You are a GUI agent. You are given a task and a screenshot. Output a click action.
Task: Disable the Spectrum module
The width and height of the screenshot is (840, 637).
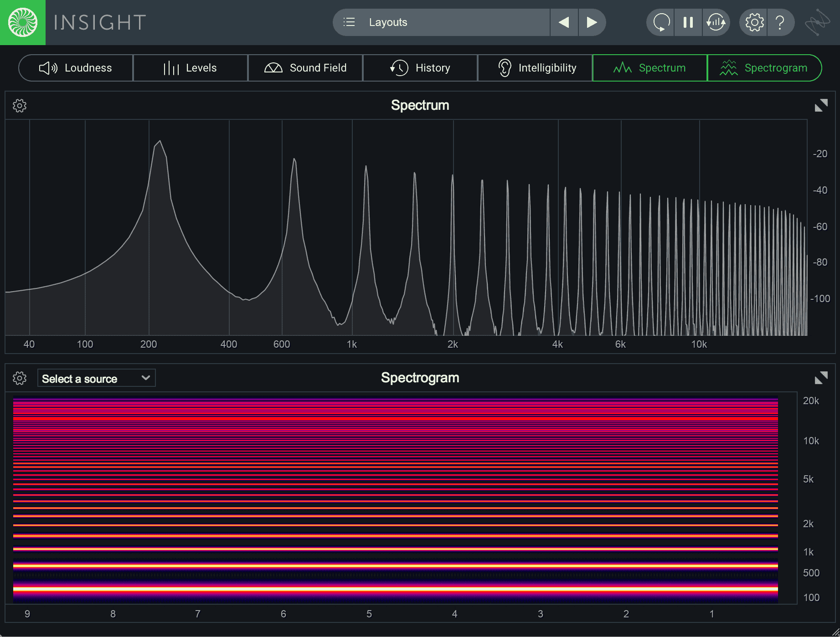[x=650, y=68]
